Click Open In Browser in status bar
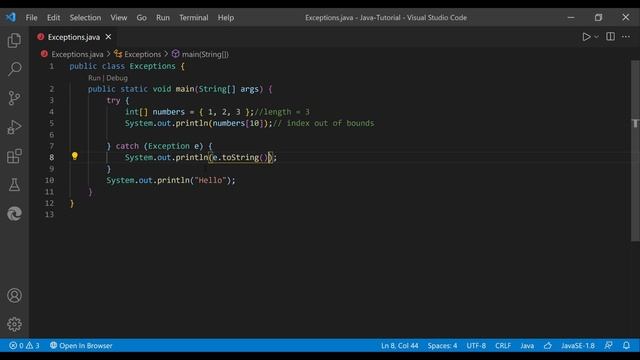 (x=81, y=345)
